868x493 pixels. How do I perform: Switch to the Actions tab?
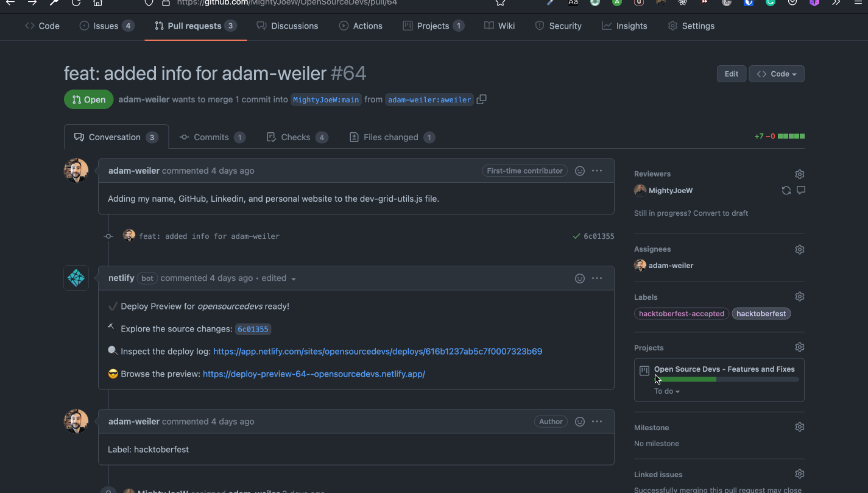pyautogui.click(x=361, y=26)
